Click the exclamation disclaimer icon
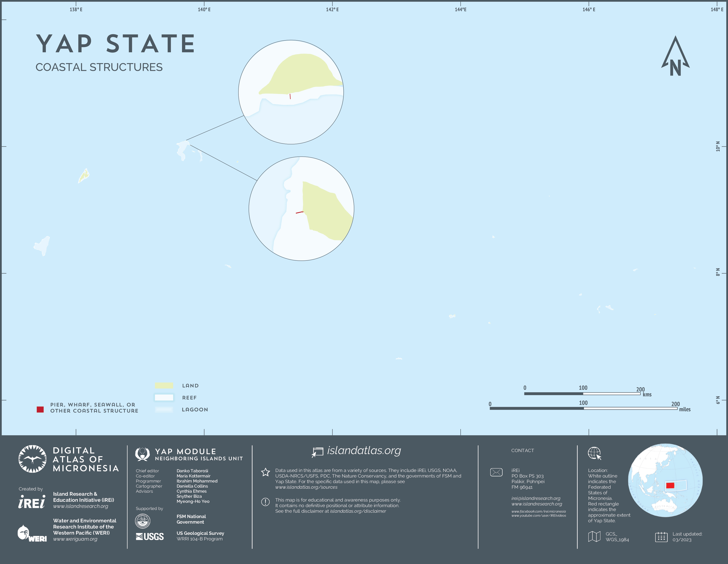 coord(265,502)
